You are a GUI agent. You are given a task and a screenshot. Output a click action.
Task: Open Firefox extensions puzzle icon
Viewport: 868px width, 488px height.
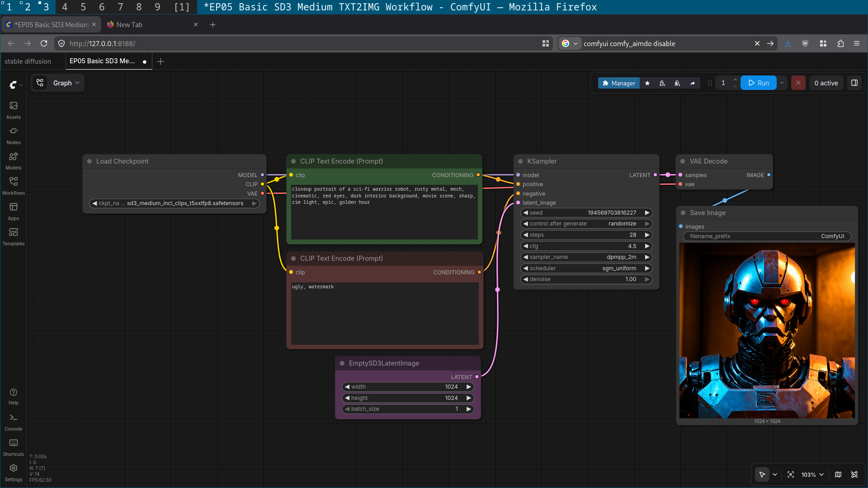click(x=840, y=43)
